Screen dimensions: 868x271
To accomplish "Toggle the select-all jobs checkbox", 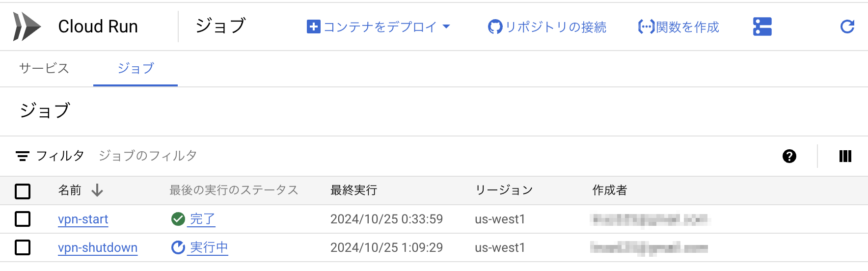I will click(23, 191).
